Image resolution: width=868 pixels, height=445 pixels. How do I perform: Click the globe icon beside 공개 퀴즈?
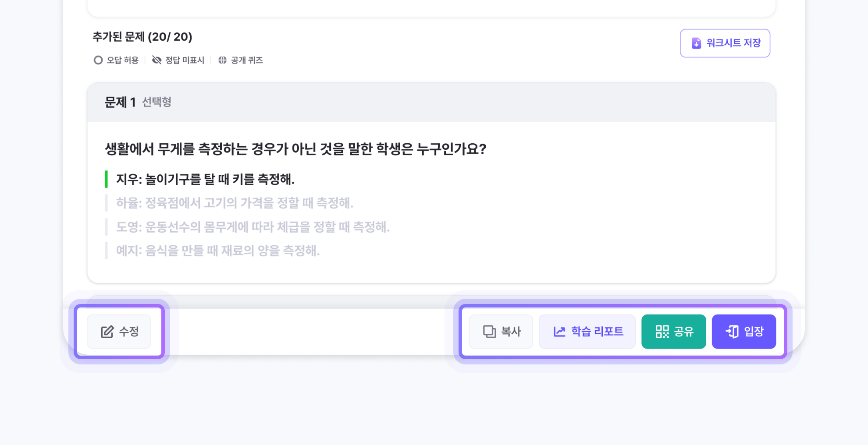pyautogui.click(x=223, y=60)
